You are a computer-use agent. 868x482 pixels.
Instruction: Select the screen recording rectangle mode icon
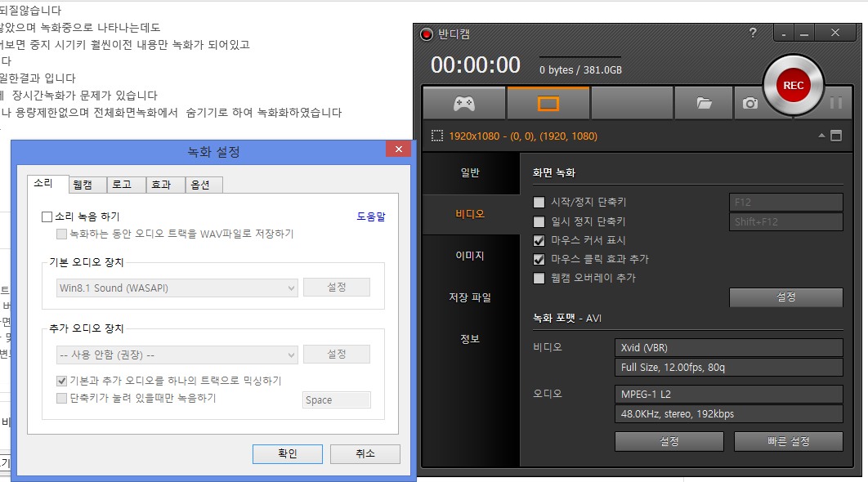tap(548, 103)
